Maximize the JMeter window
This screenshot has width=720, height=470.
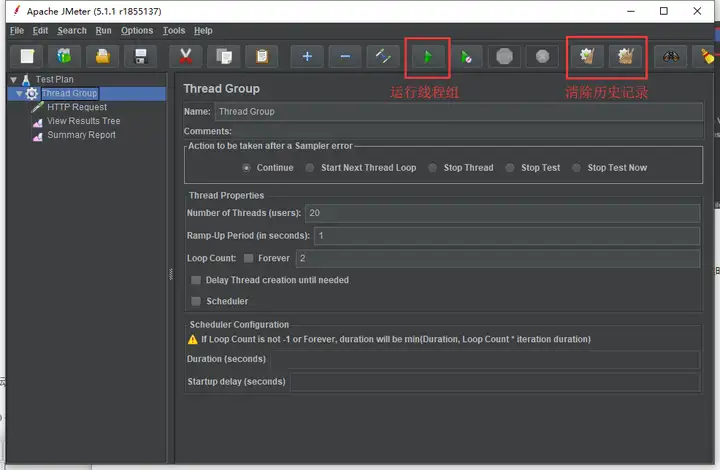[x=664, y=11]
